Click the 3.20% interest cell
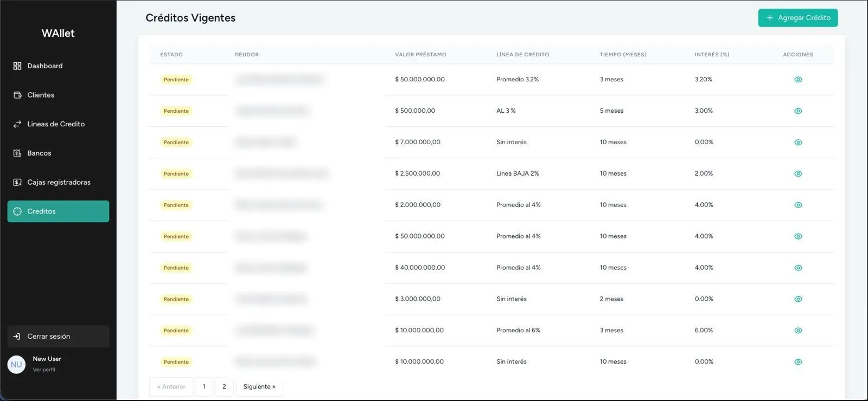 [704, 79]
